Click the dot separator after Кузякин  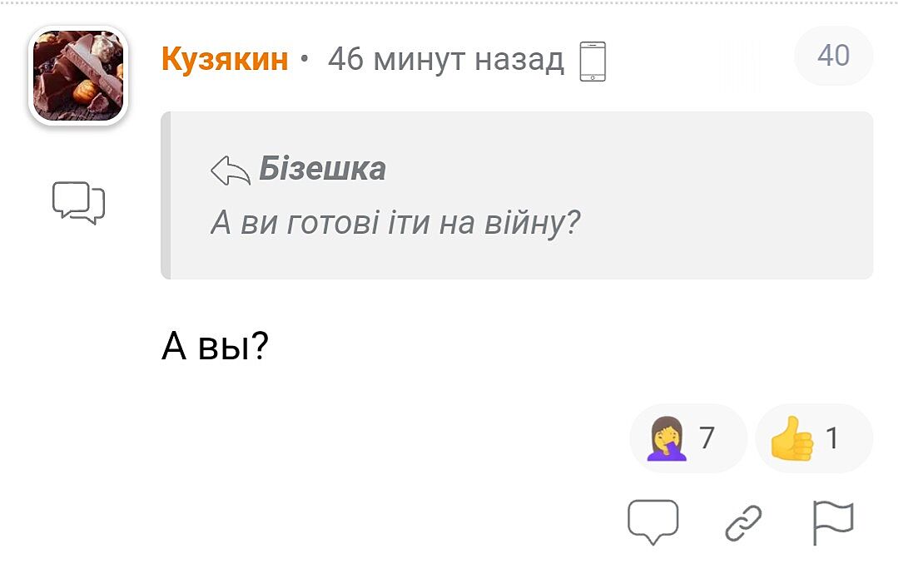(x=305, y=60)
